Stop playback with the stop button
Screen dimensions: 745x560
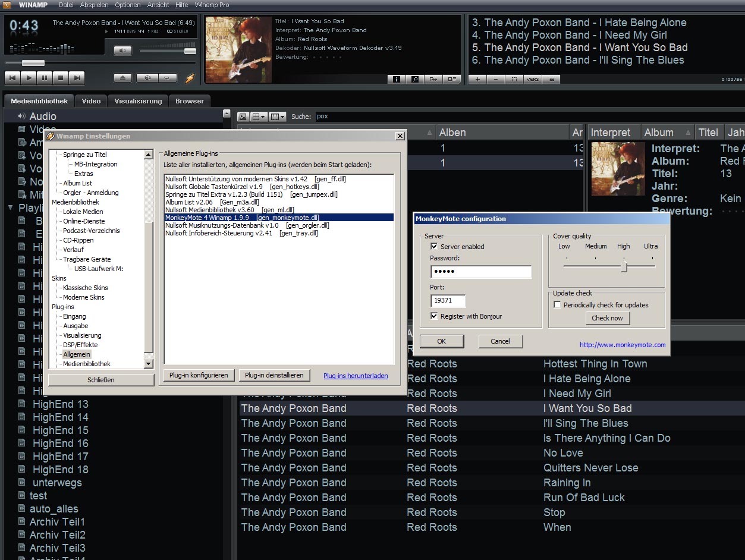(60, 78)
